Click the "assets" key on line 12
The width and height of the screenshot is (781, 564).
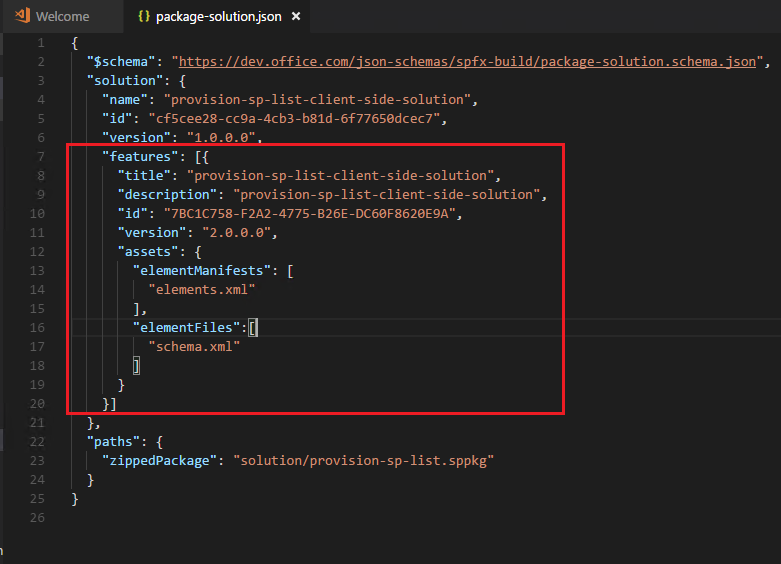pyautogui.click(x=148, y=252)
